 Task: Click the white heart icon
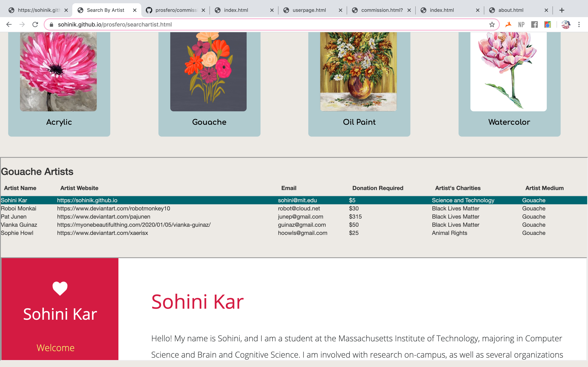tap(60, 288)
